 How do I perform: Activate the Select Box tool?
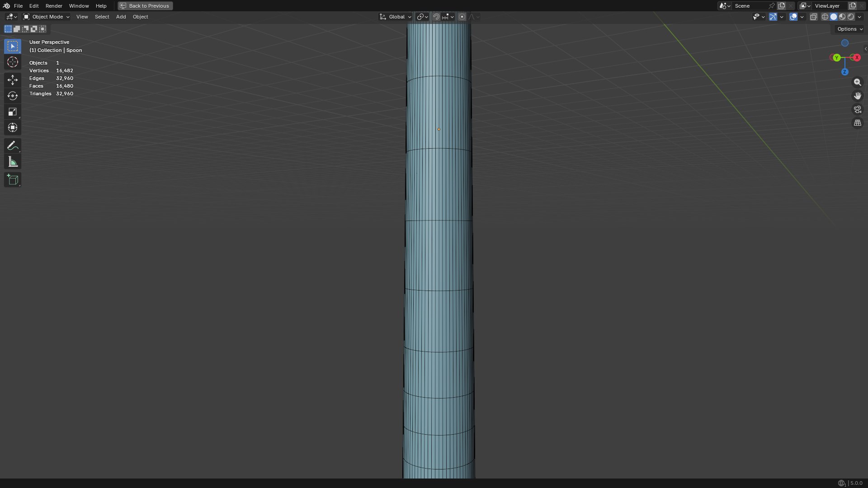13,46
